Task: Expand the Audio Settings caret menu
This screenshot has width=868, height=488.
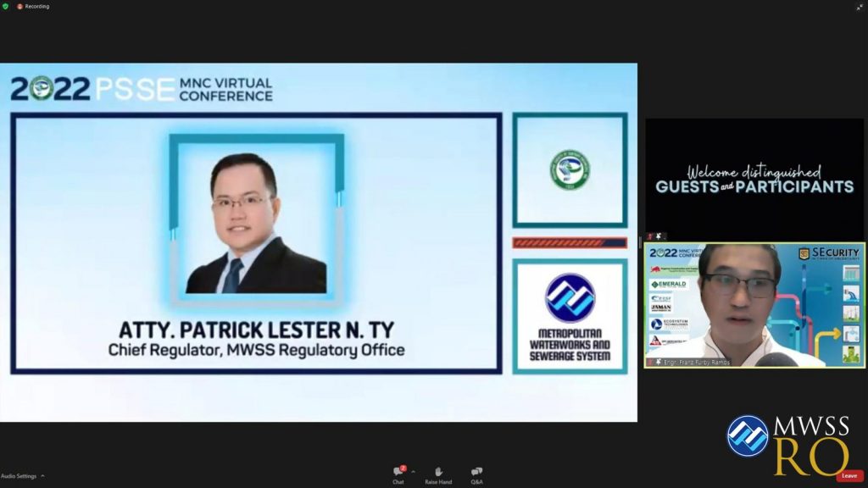Action: click(42, 476)
